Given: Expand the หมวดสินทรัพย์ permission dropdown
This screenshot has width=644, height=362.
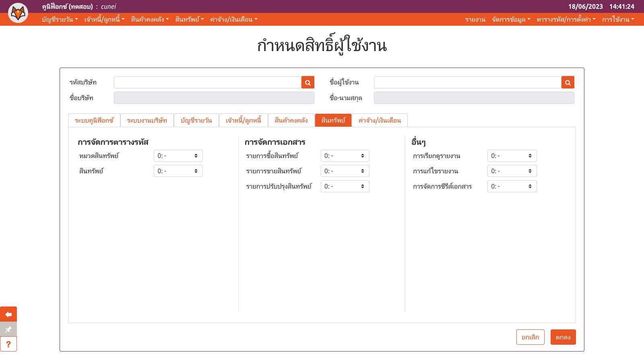Looking at the screenshot, I should [x=178, y=156].
